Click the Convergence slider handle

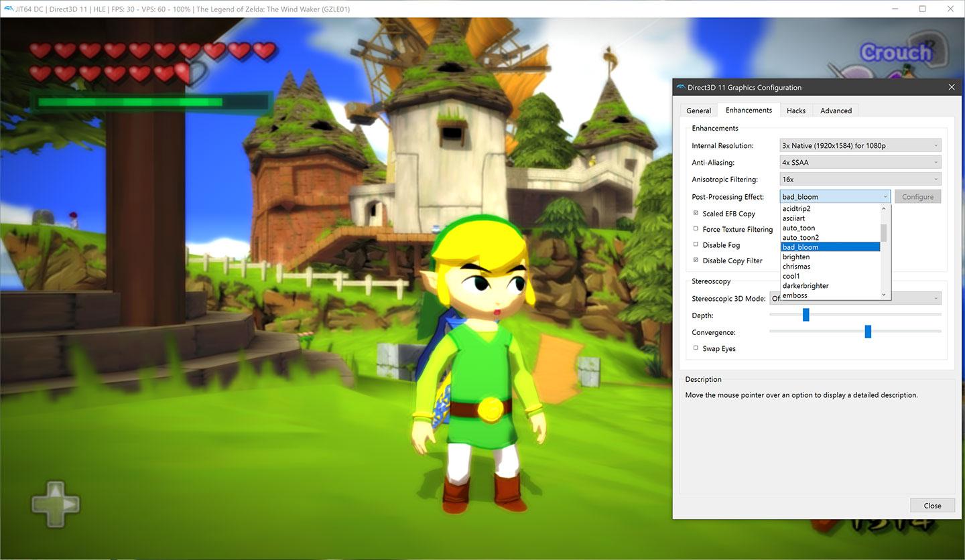tap(868, 332)
